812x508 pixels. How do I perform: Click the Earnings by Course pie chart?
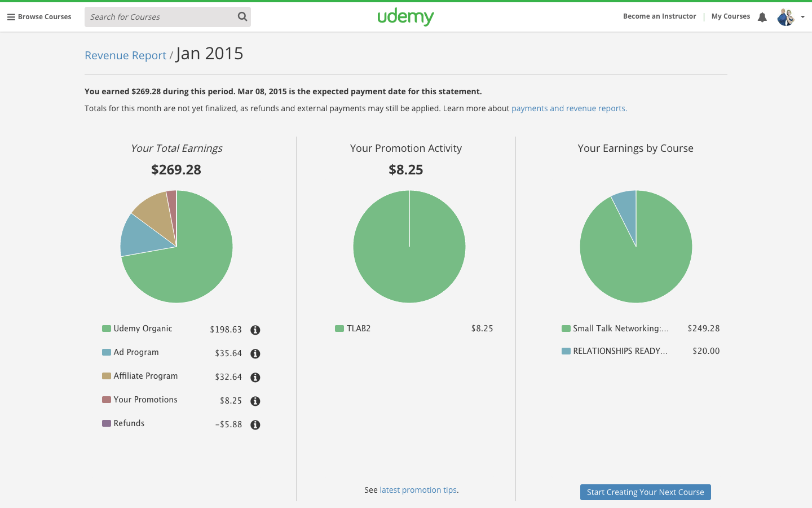[636, 247]
